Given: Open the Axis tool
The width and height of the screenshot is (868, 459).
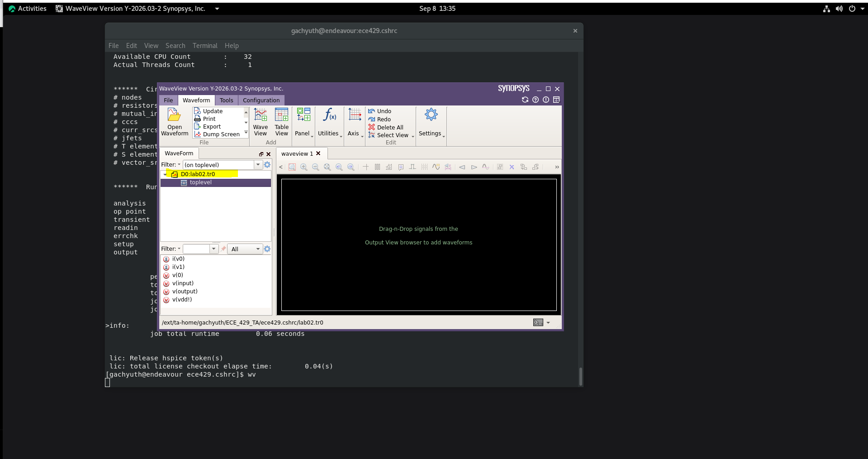Looking at the screenshot, I should 355,122.
